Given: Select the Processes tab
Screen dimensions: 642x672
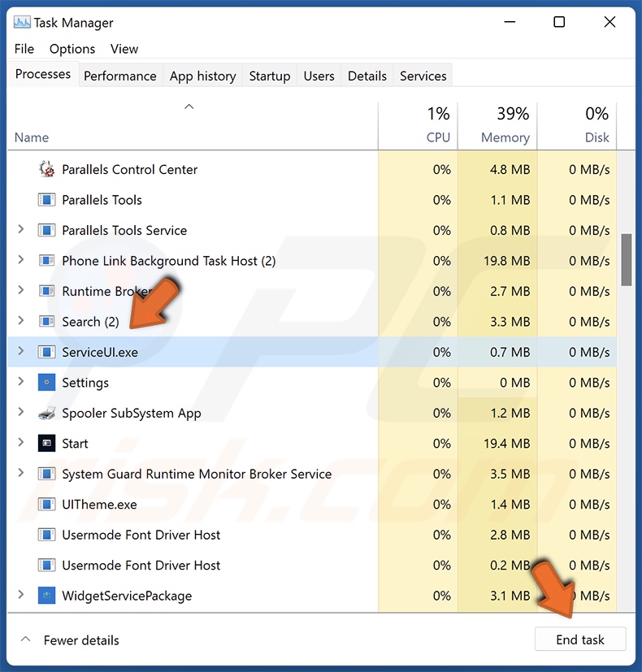Looking at the screenshot, I should coord(43,74).
